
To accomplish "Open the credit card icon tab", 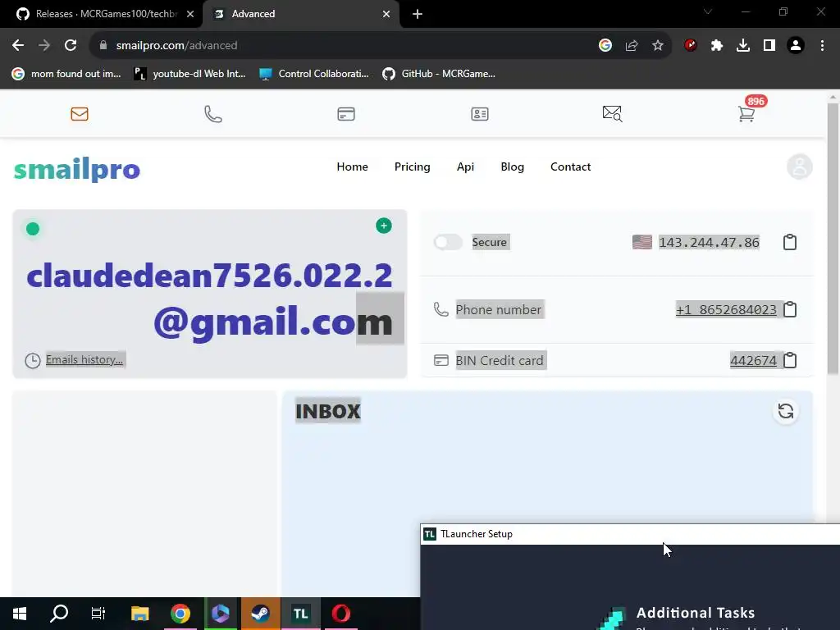I will 346,113.
